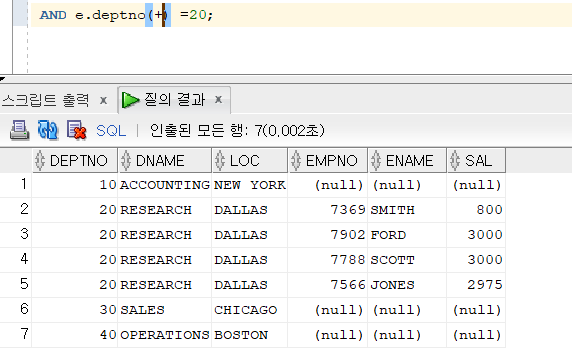The height and width of the screenshot is (364, 572).
Task: Select the OPERATIONS cell
Action: 165,334
